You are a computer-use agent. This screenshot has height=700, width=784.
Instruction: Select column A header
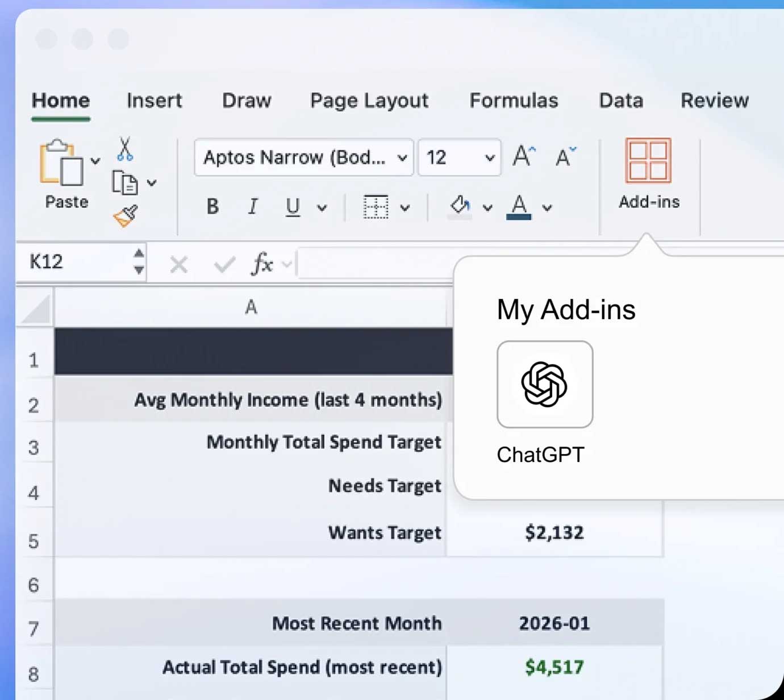pos(251,307)
